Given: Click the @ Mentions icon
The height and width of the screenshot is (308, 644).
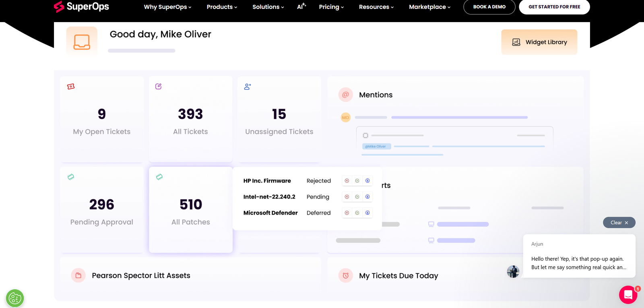Looking at the screenshot, I should click(345, 95).
